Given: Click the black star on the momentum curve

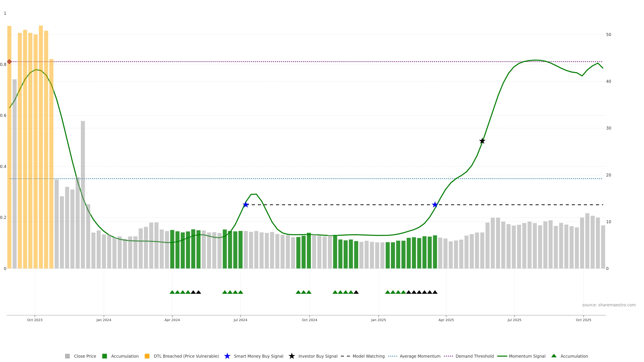Looking at the screenshot, I should 482,141.
